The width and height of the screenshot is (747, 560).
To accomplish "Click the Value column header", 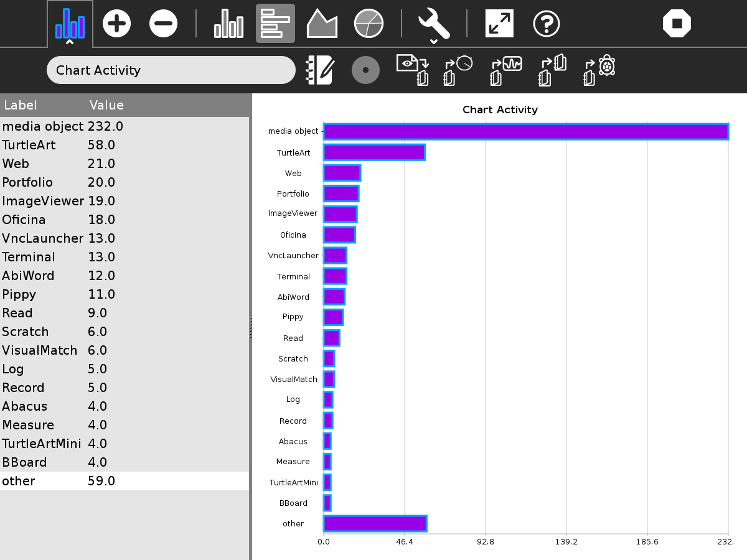I will [x=106, y=105].
